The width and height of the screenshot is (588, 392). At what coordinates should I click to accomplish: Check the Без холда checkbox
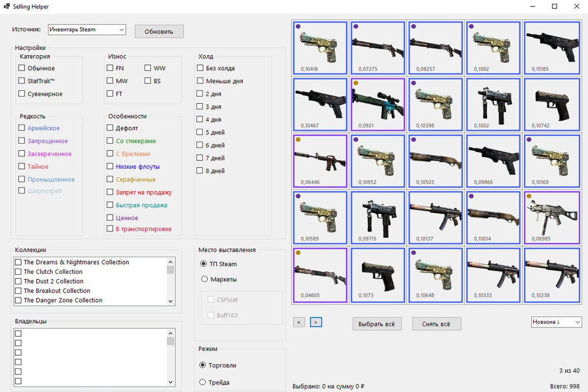click(200, 68)
